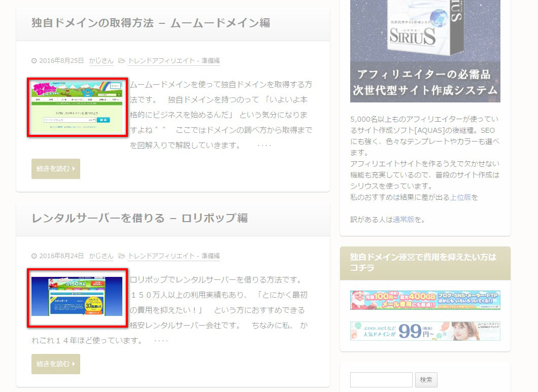Click the clock icon beside 2016年8月24日

point(33,255)
